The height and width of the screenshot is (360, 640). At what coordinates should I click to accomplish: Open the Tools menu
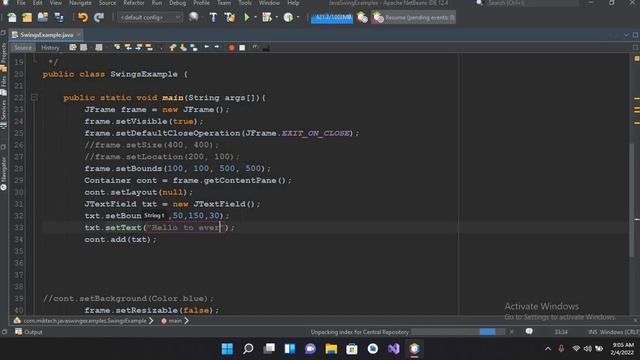coord(245,3)
